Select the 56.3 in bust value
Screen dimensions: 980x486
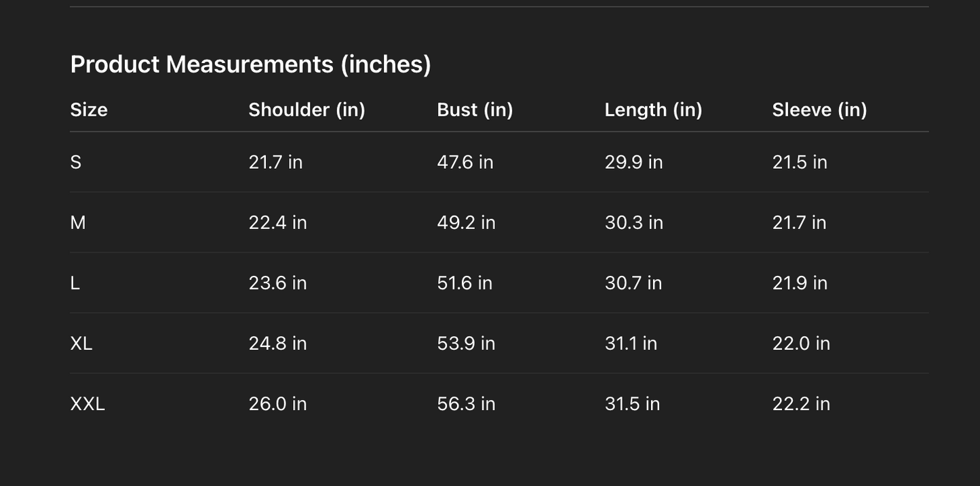466,404
